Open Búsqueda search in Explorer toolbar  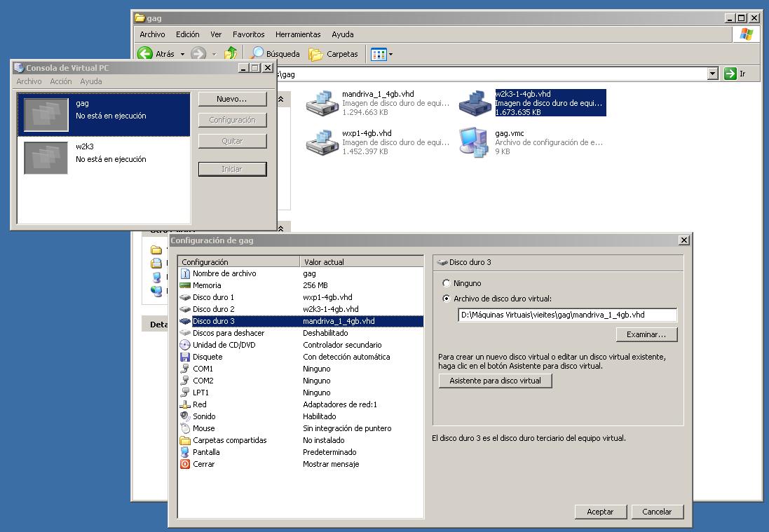coord(275,54)
